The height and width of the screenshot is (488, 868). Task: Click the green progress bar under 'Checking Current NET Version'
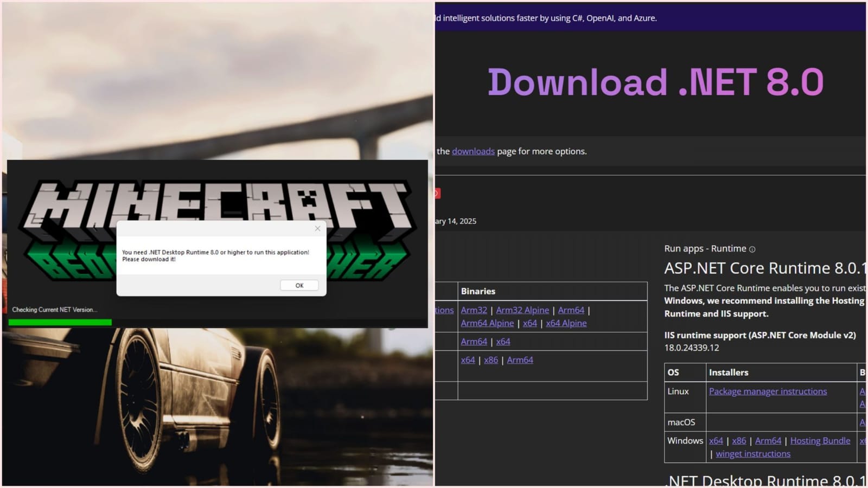tap(60, 322)
